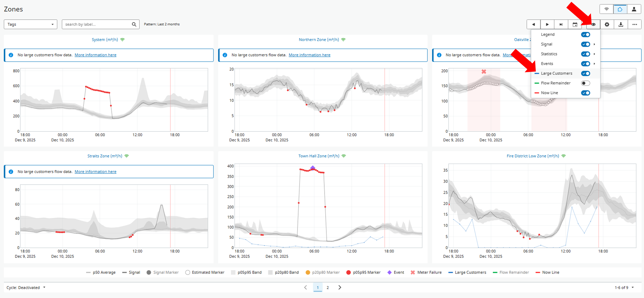This screenshot has height=298, width=644.
Task: Enable the Flow Remainder toggle
Action: coord(585,83)
